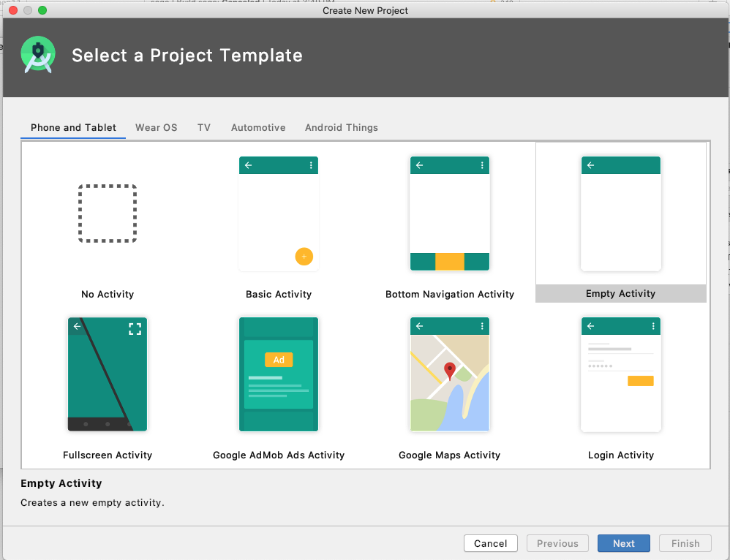Open the Automotive tab
730x560 pixels.
(x=258, y=127)
